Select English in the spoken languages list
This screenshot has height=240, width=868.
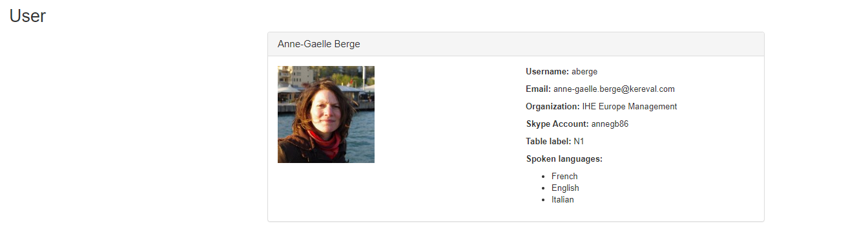tap(565, 188)
